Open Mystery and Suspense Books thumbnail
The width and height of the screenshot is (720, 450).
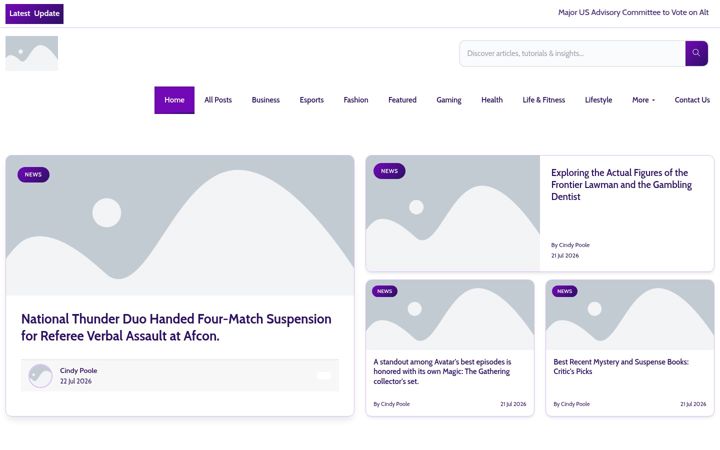coord(630,315)
